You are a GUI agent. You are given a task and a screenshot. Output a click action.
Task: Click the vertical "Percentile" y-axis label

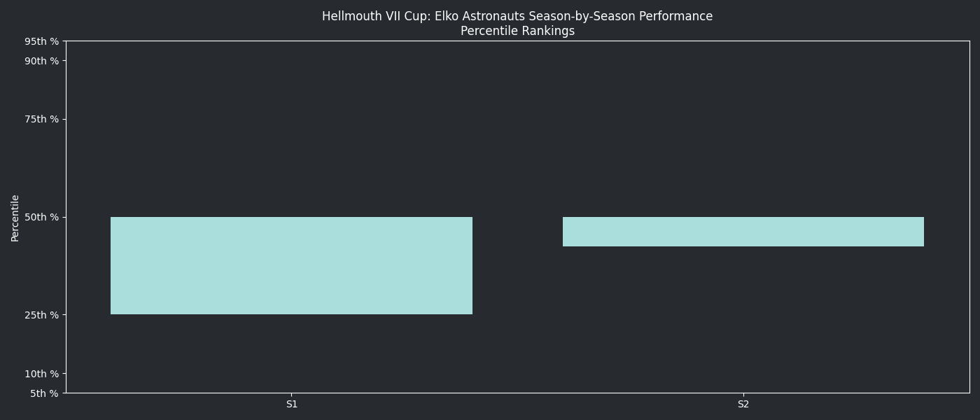[x=15, y=218]
